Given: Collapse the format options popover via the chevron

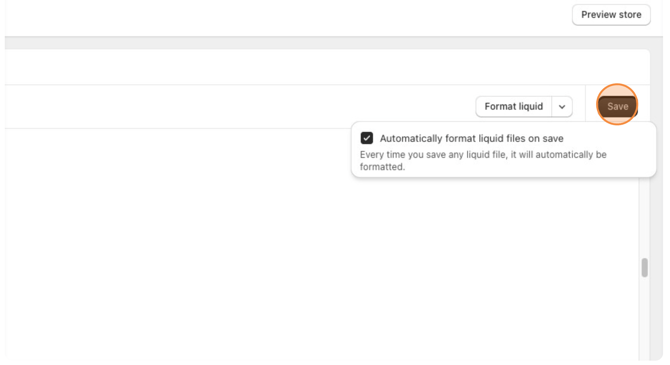Looking at the screenshot, I should coord(562,106).
